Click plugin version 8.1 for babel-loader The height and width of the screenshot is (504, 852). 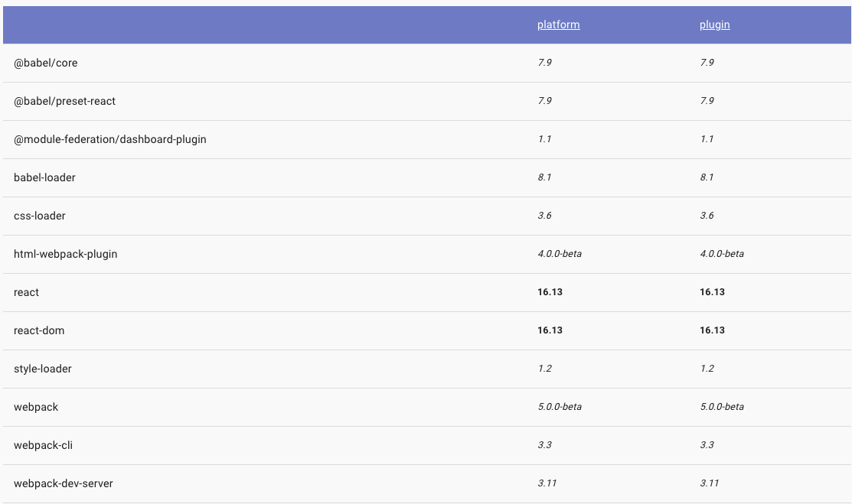click(x=707, y=177)
